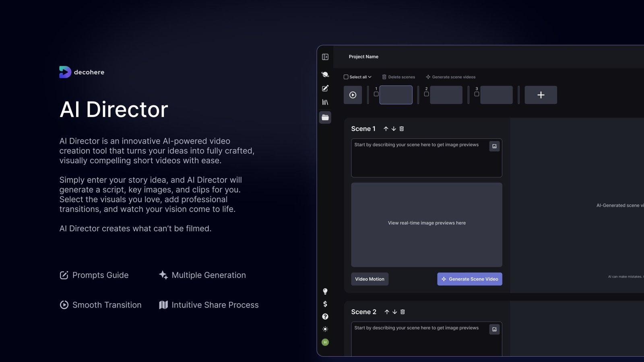Open the green H user avatar
Image resolution: width=644 pixels, height=362 pixels.
(x=325, y=342)
